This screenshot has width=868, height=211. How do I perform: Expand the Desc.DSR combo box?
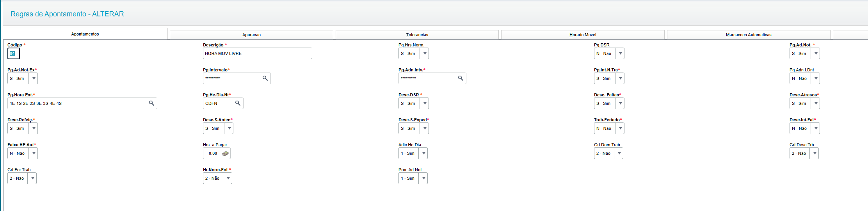coord(425,103)
